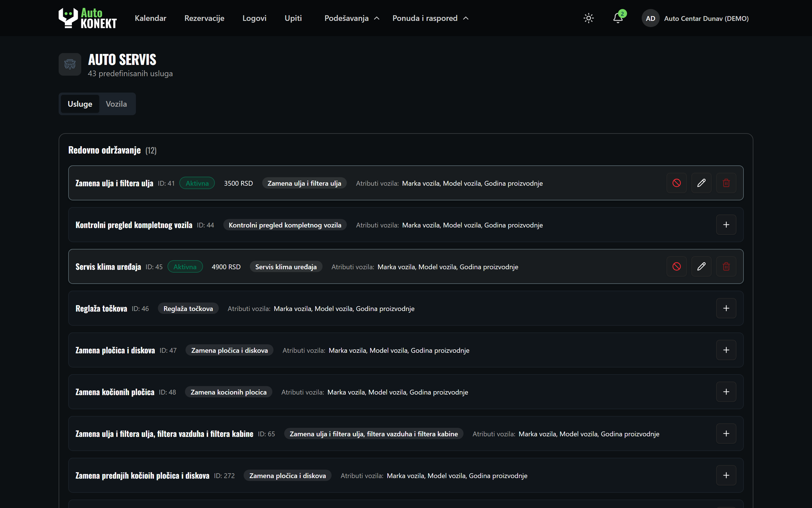The height and width of the screenshot is (508, 812).
Task: Add the Reglaža točkova service
Action: (726, 308)
